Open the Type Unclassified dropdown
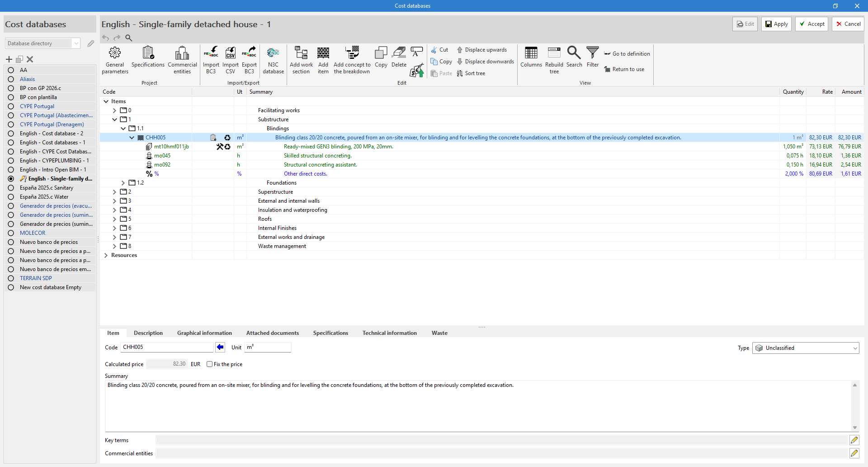This screenshot has height=467, width=868. click(806, 348)
